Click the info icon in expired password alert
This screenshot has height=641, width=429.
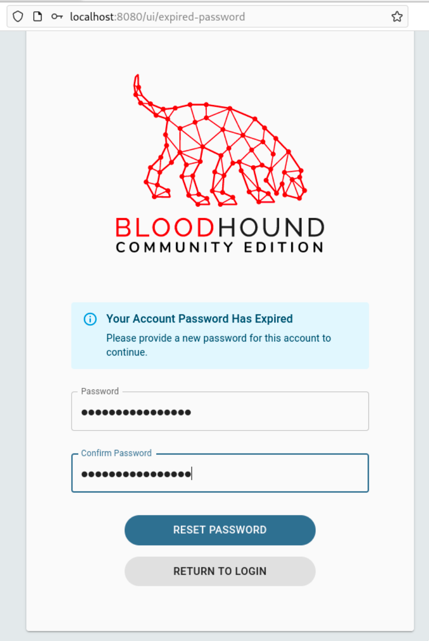click(x=90, y=319)
